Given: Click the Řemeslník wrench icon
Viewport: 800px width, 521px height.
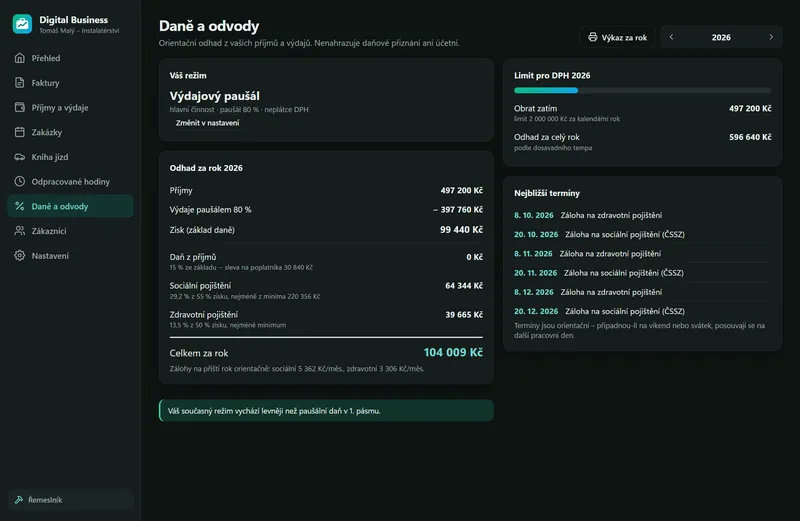Looking at the screenshot, I should pyautogui.click(x=19, y=500).
